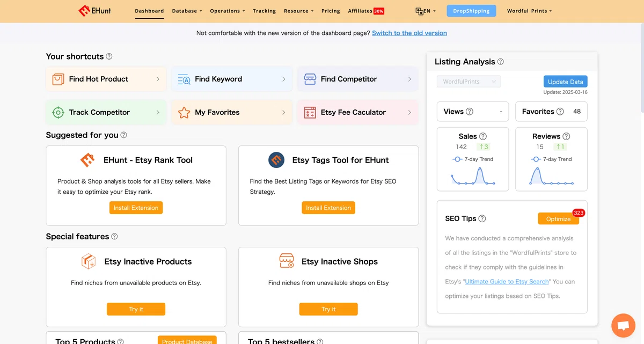Open the Pricing page
This screenshot has width=644, height=344.
pos(331,11)
